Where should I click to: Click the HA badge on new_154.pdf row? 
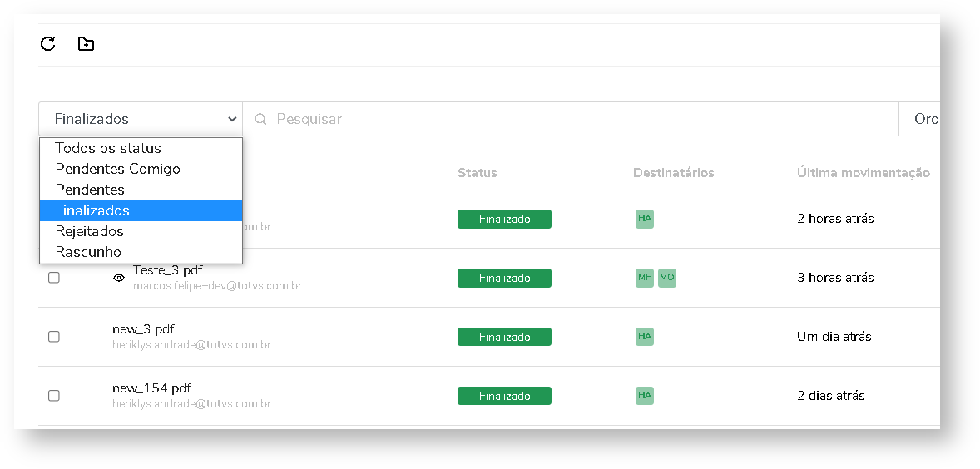(x=645, y=396)
